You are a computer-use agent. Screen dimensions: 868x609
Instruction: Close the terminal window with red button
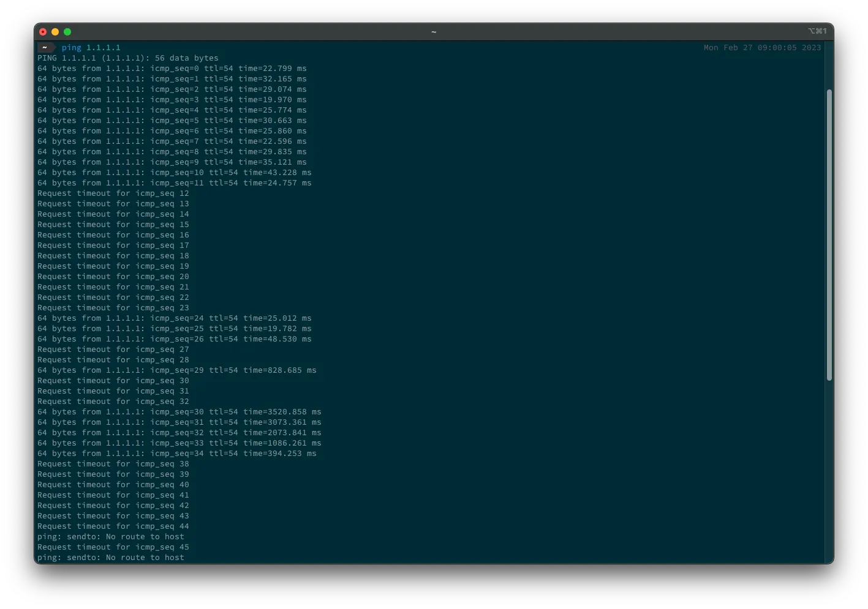pyautogui.click(x=43, y=32)
